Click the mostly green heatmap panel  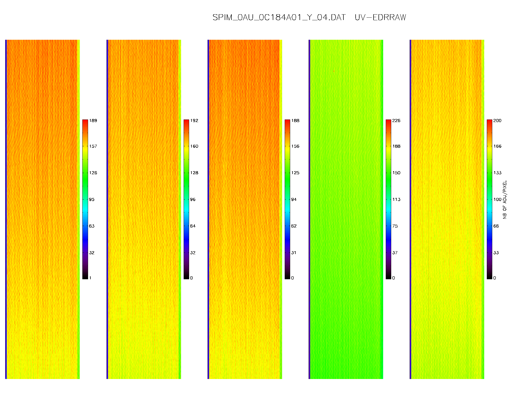tap(346, 209)
